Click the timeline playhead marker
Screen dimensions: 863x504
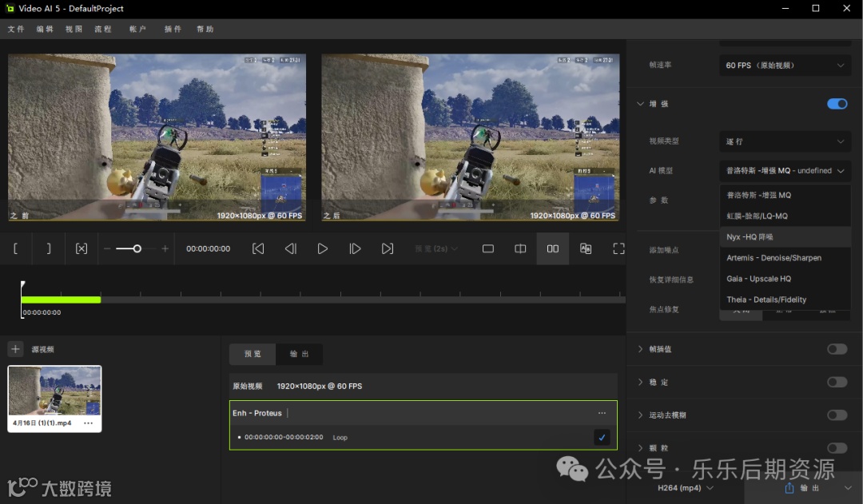pos(22,285)
